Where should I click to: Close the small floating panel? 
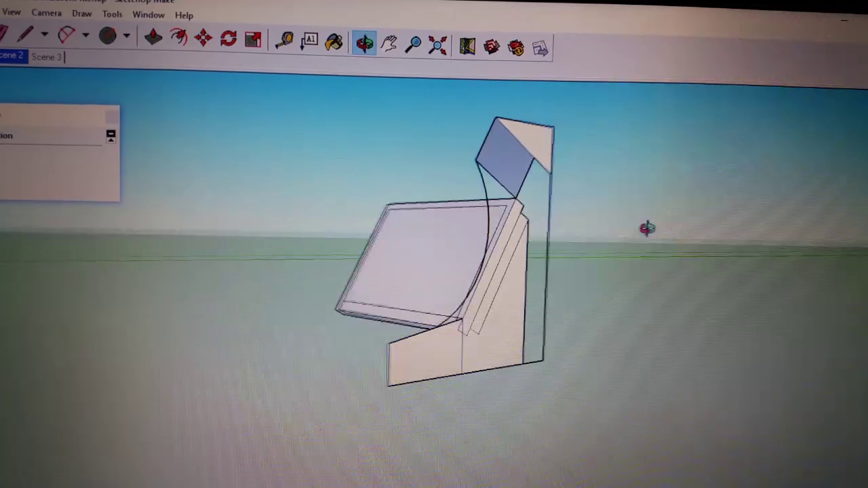point(112,117)
